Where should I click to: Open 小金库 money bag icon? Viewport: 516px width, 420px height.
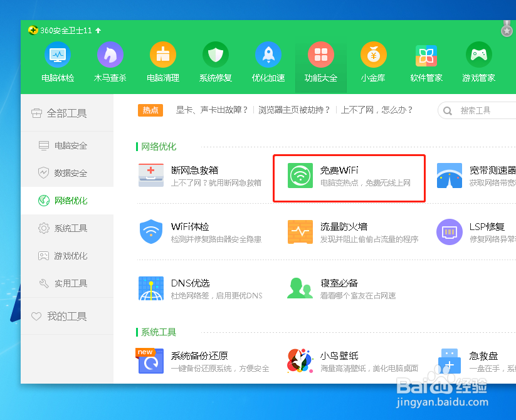click(x=374, y=55)
